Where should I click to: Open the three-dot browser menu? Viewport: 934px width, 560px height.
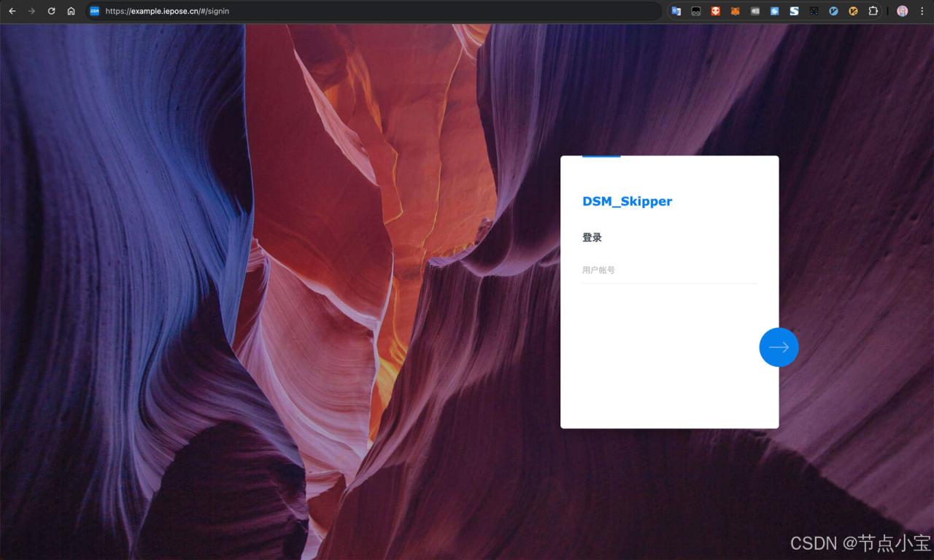tap(922, 11)
